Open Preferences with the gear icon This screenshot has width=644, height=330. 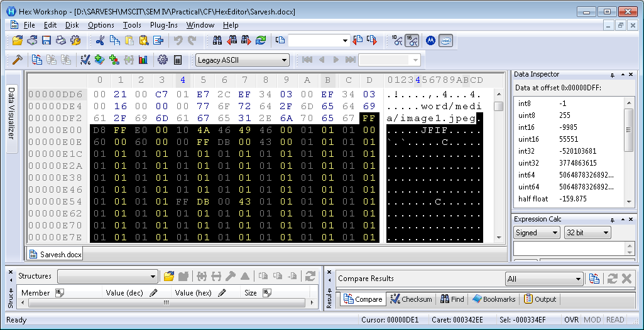coord(163,60)
